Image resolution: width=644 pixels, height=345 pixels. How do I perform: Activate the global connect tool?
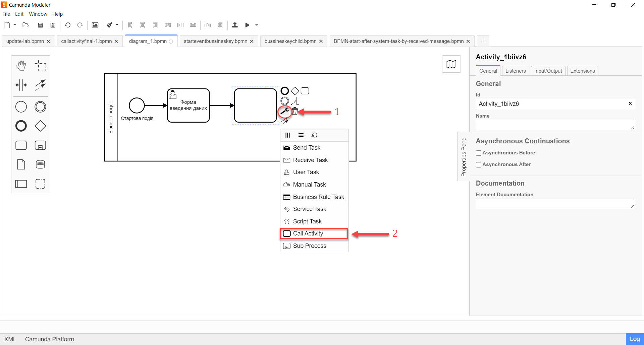40,85
